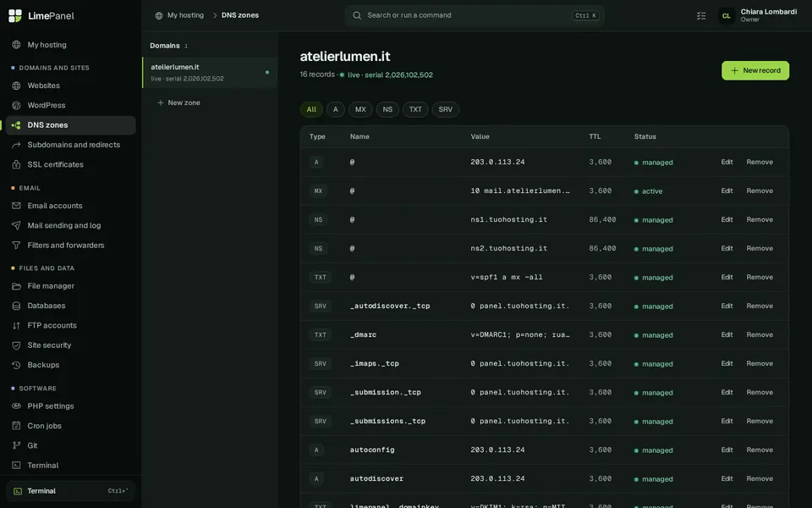Filter records by A type
This screenshot has height=508, width=812.
[x=336, y=109]
